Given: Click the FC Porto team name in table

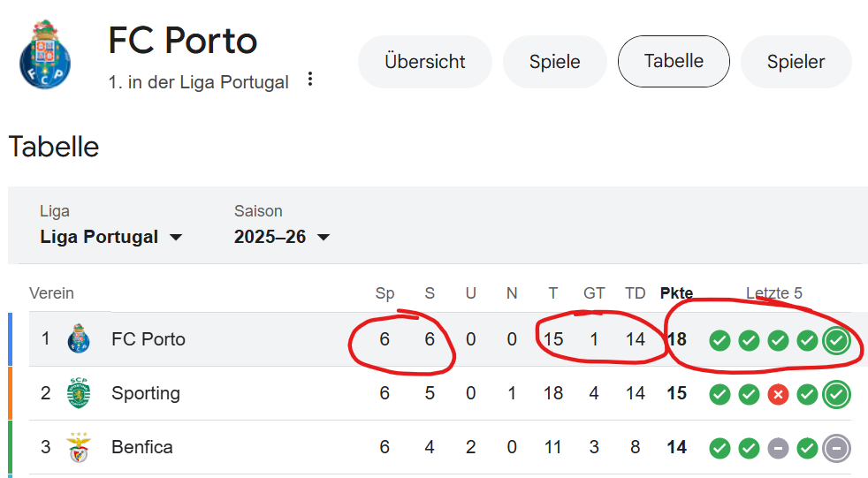Looking at the screenshot, I should click(x=148, y=339).
